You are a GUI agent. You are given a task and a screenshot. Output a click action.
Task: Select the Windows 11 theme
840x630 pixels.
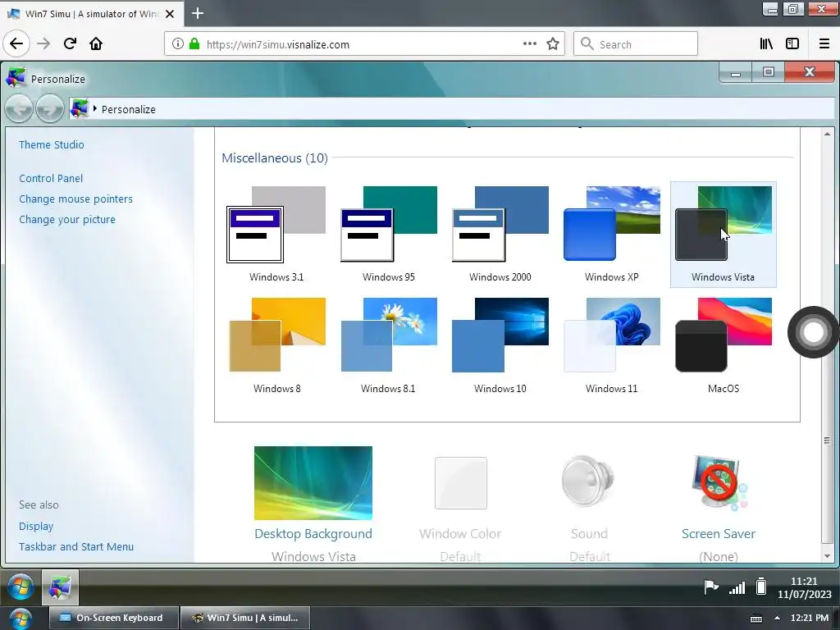612,345
